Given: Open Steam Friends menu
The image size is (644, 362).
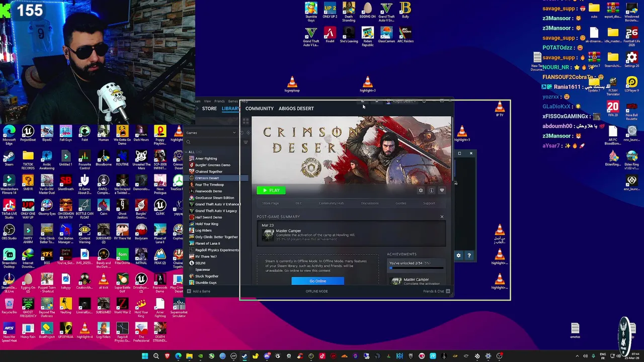Looking at the screenshot, I should click(220, 101).
